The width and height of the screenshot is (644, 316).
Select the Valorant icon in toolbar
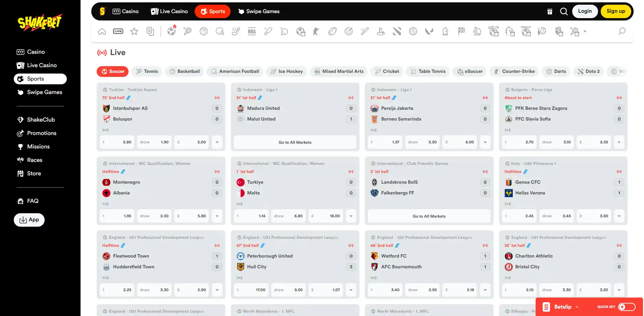(x=429, y=32)
